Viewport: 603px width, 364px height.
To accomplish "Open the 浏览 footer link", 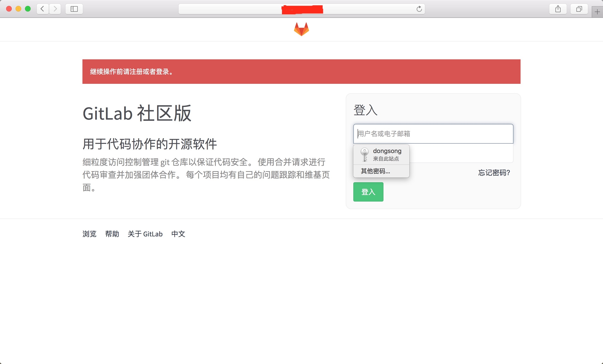I will (89, 234).
